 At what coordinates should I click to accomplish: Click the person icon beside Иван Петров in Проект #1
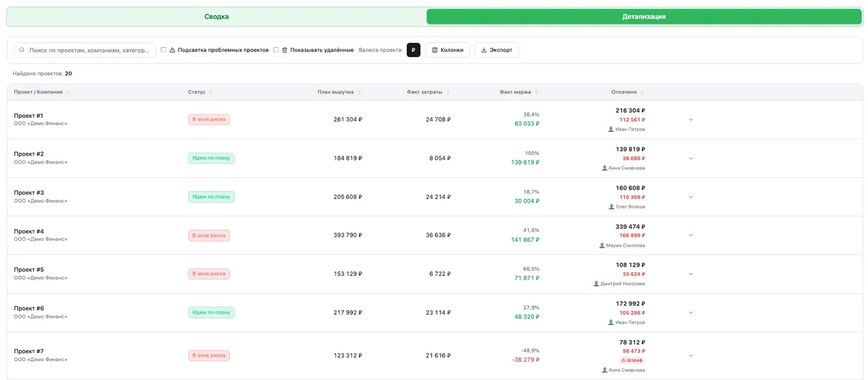(611, 130)
